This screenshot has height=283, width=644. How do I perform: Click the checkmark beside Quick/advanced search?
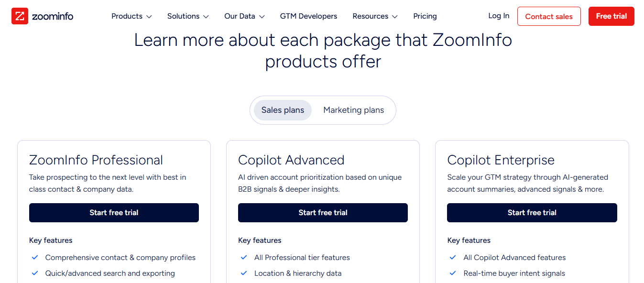[x=34, y=273]
